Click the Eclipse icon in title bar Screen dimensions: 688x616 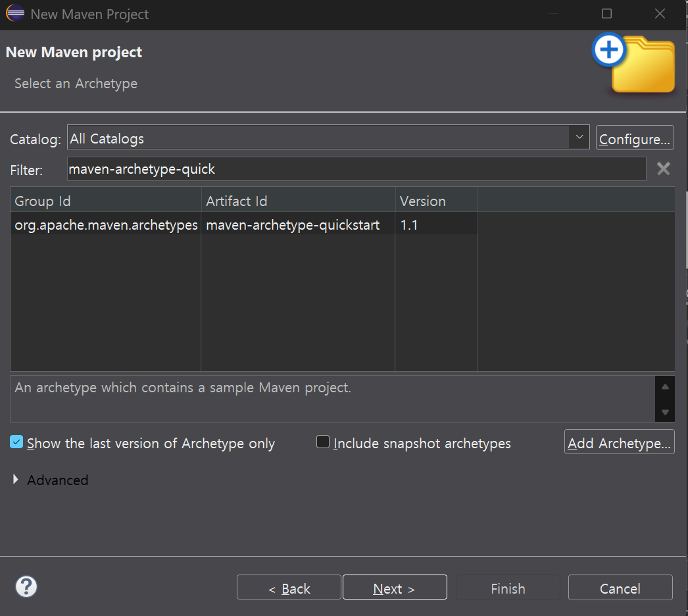[x=15, y=13]
